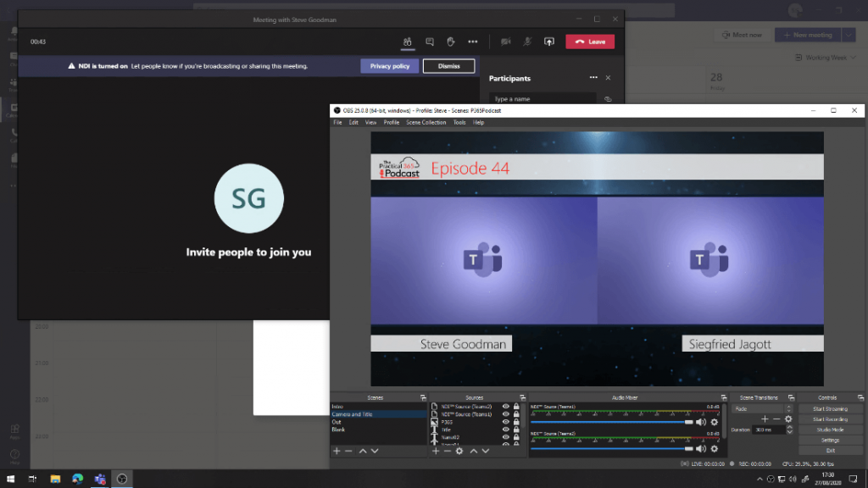
Task: Copy the join info link icon
Action: [x=608, y=99]
